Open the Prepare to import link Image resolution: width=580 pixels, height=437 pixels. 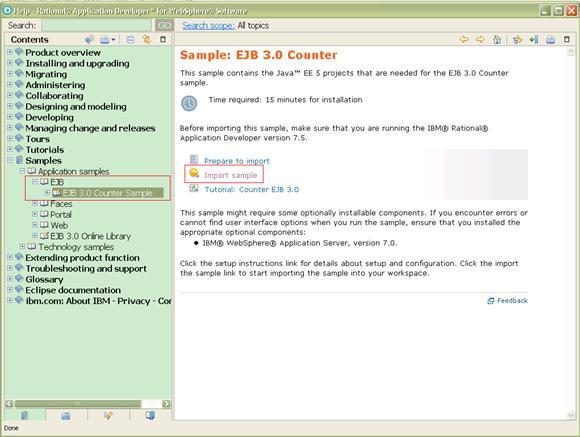(x=237, y=161)
